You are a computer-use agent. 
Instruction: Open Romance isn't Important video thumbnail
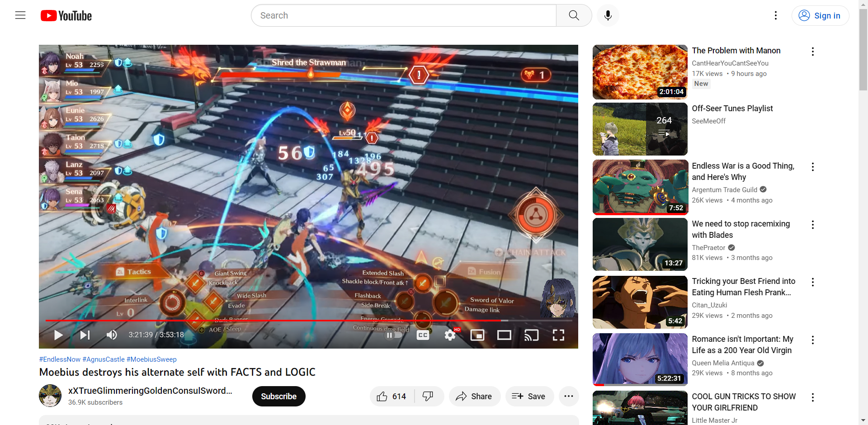pos(640,359)
